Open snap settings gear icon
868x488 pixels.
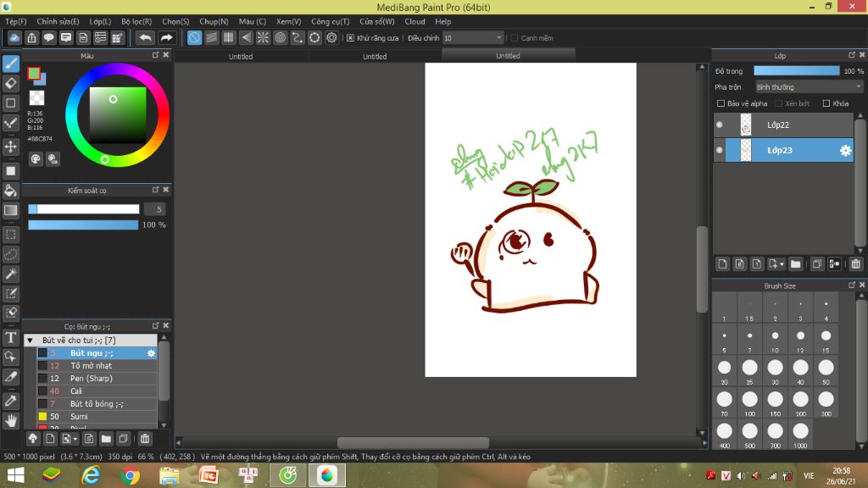331,37
